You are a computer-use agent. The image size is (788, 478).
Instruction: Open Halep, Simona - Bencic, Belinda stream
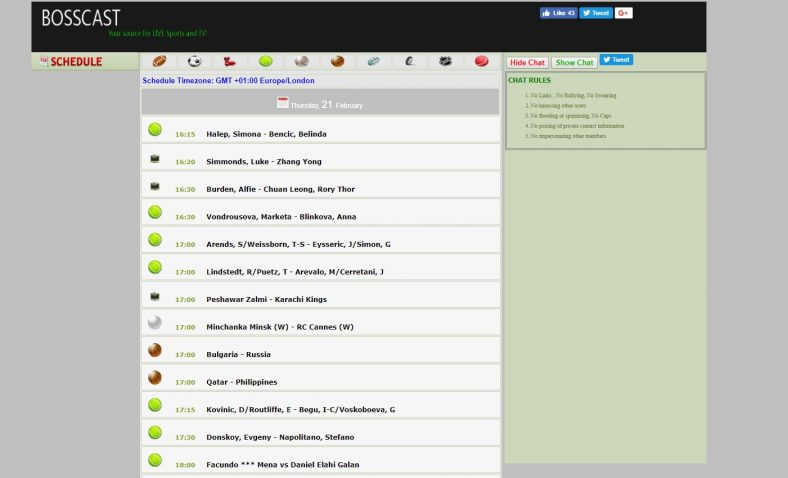(x=266, y=134)
